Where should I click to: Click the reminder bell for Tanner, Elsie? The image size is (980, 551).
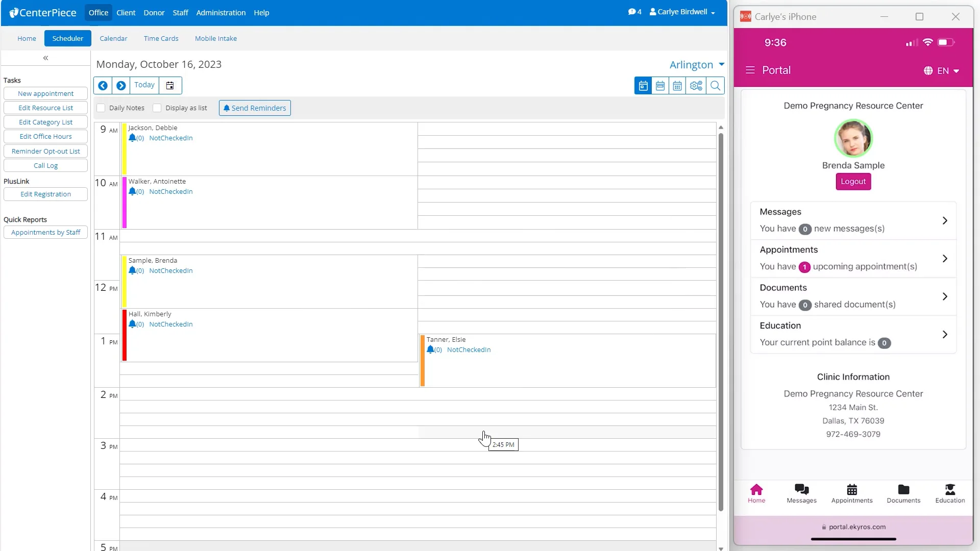coord(430,349)
